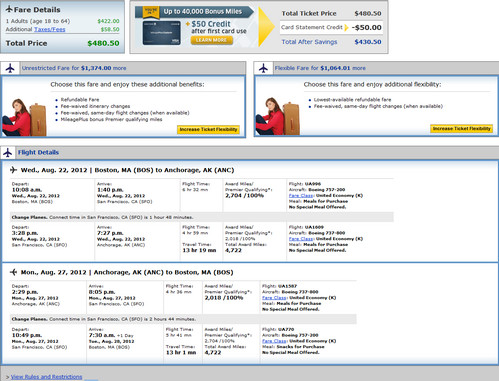
Task: Click the outbound plane icon before Wed., Aug. 22
Action: click(x=13, y=170)
